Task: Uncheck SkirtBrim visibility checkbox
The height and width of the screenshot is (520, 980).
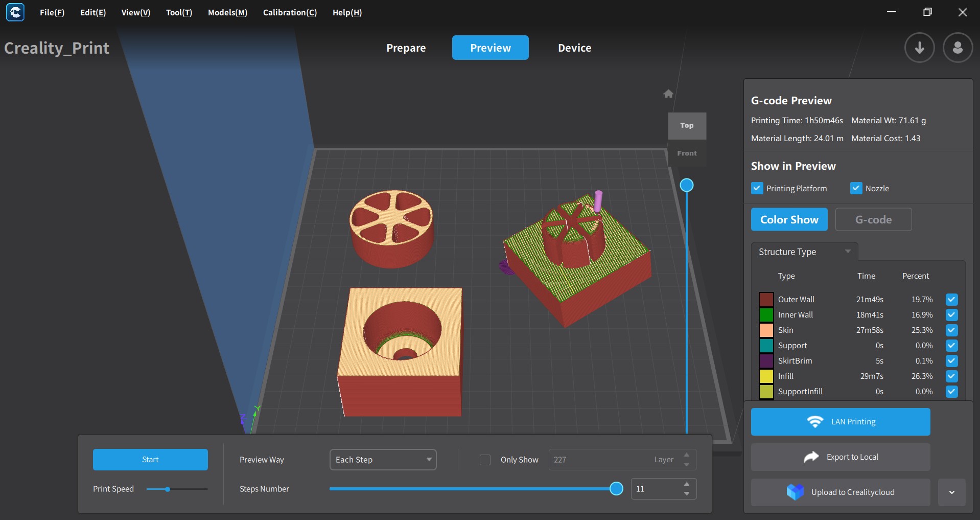Action: click(951, 361)
